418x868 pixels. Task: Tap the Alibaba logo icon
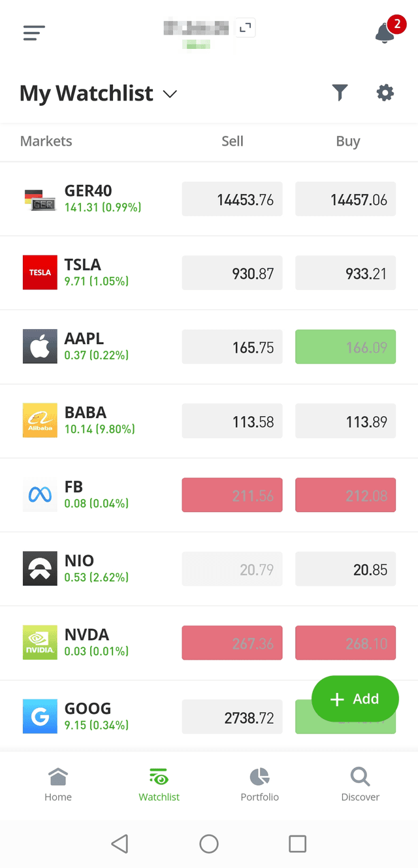tap(39, 420)
